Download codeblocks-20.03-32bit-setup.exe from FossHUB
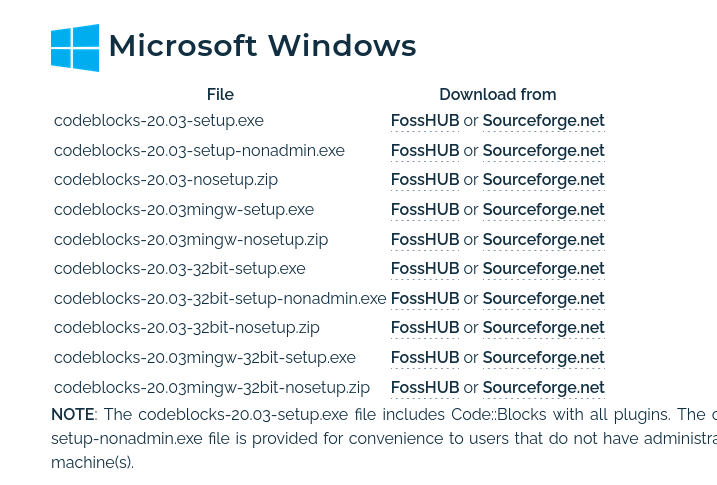717x485 pixels. pos(425,268)
